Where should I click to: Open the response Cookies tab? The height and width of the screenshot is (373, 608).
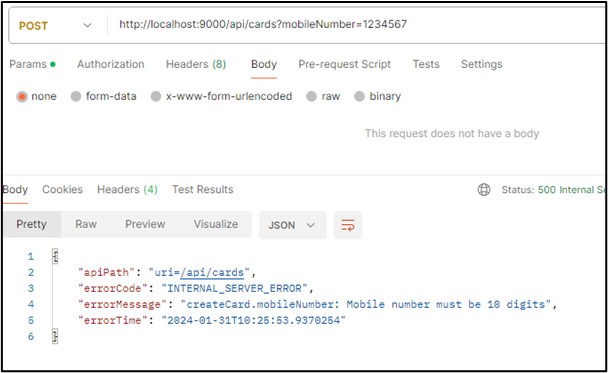click(x=62, y=190)
